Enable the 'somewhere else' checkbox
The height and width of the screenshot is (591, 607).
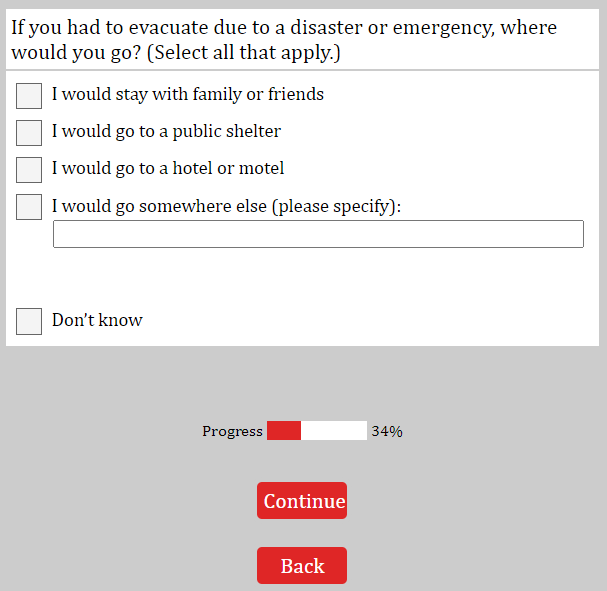pyautogui.click(x=29, y=207)
